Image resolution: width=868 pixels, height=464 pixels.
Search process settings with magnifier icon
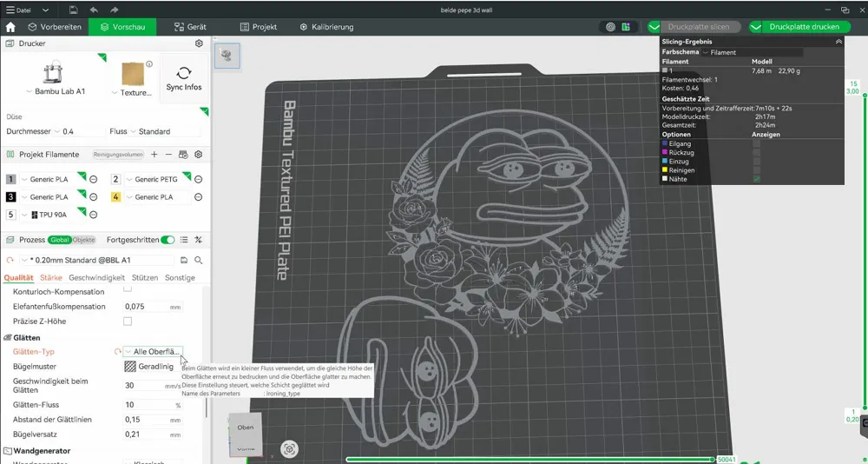(x=198, y=260)
